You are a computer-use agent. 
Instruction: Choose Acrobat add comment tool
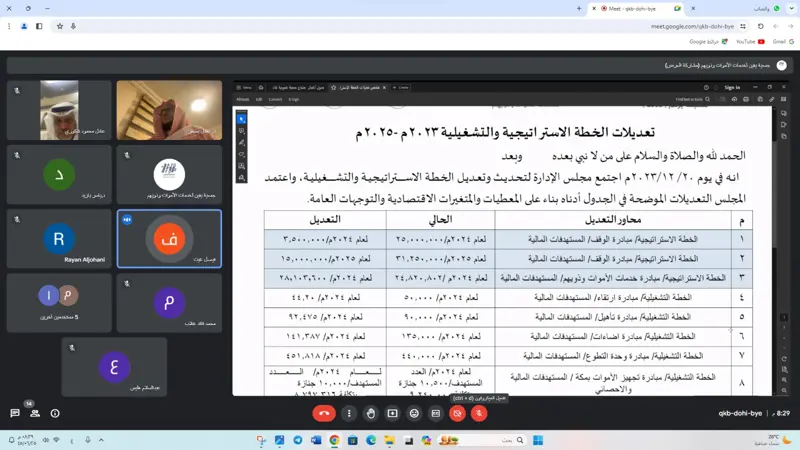click(242, 131)
